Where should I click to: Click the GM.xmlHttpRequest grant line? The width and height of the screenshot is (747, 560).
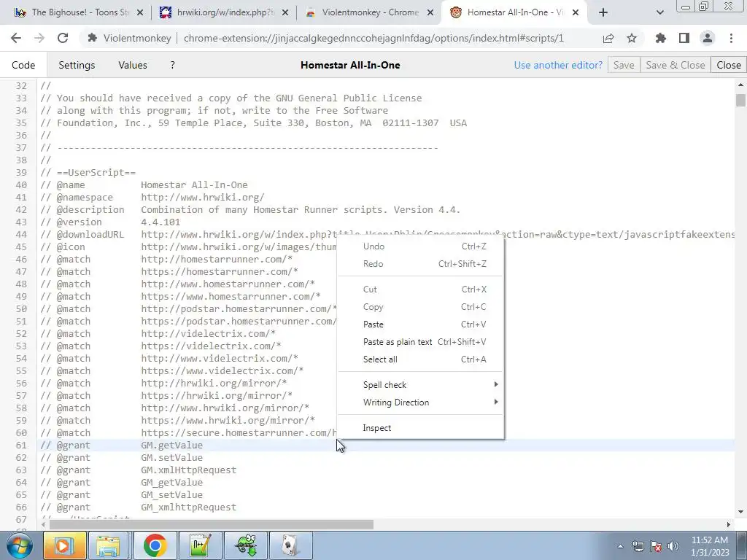coord(139,470)
